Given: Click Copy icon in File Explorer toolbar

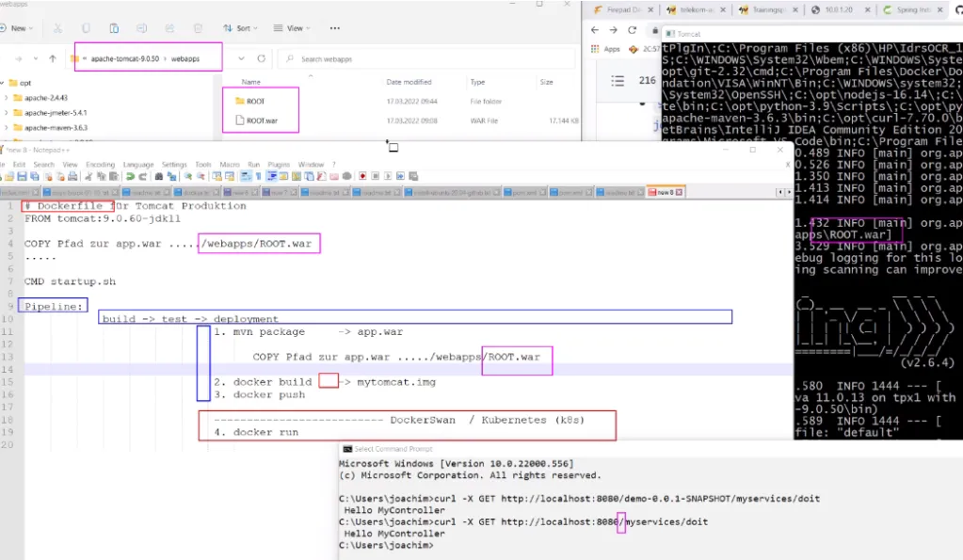Looking at the screenshot, I should [86, 28].
